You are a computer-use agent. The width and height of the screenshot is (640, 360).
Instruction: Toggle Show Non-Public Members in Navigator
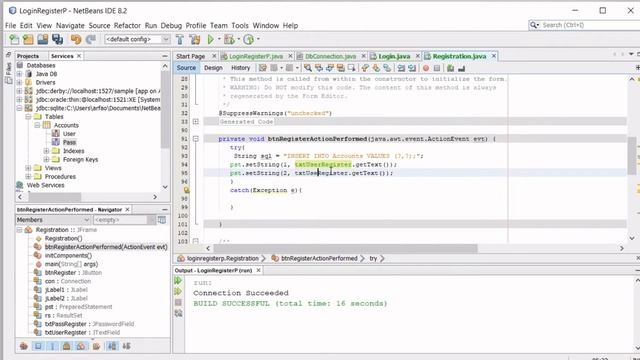67,346
